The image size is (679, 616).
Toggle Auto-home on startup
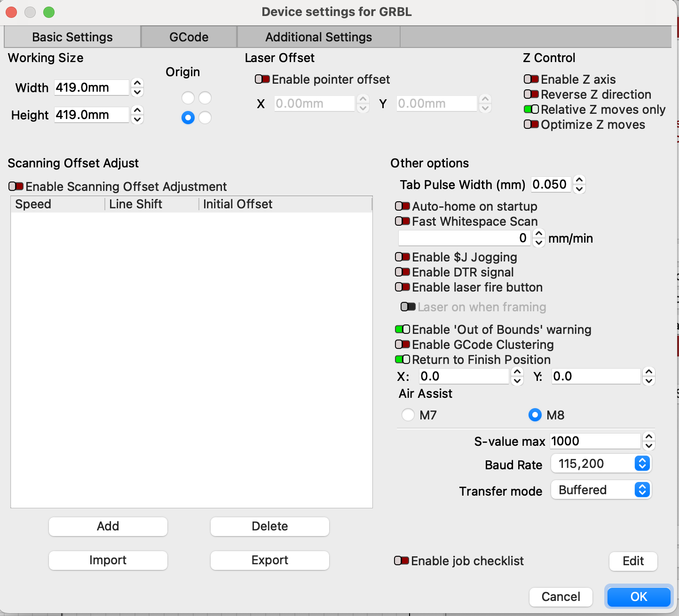403,206
